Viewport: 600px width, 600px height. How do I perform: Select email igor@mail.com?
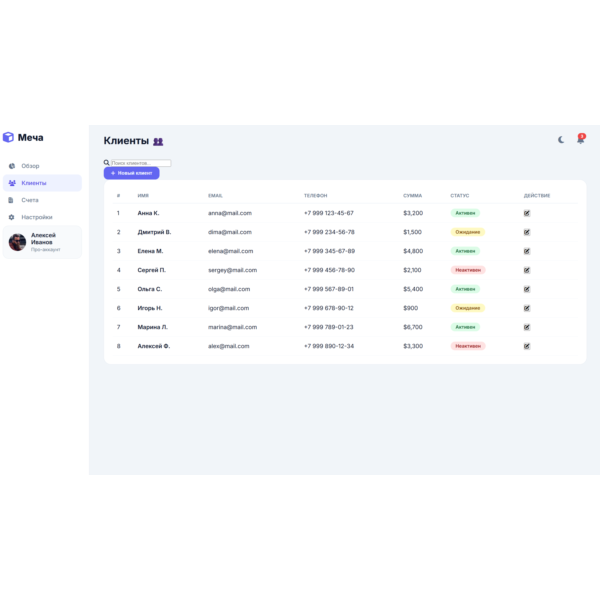pos(228,308)
